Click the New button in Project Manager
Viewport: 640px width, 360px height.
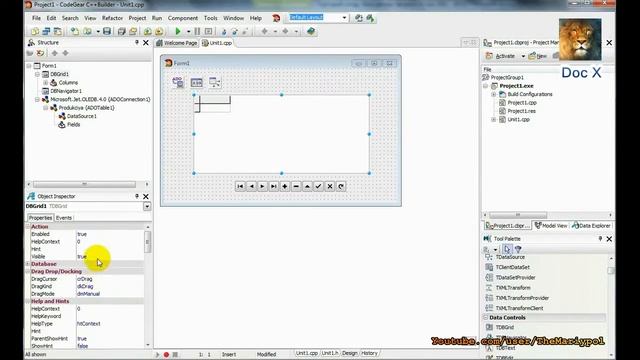538,56
